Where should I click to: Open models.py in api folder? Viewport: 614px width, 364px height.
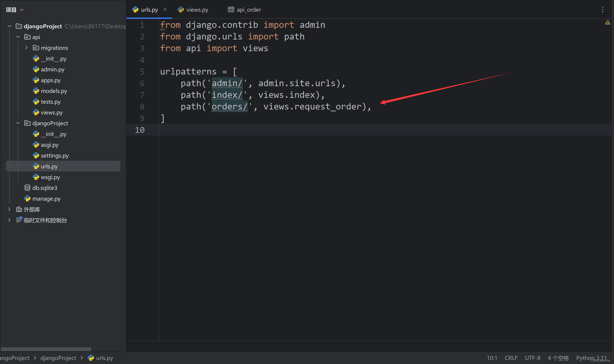point(54,91)
